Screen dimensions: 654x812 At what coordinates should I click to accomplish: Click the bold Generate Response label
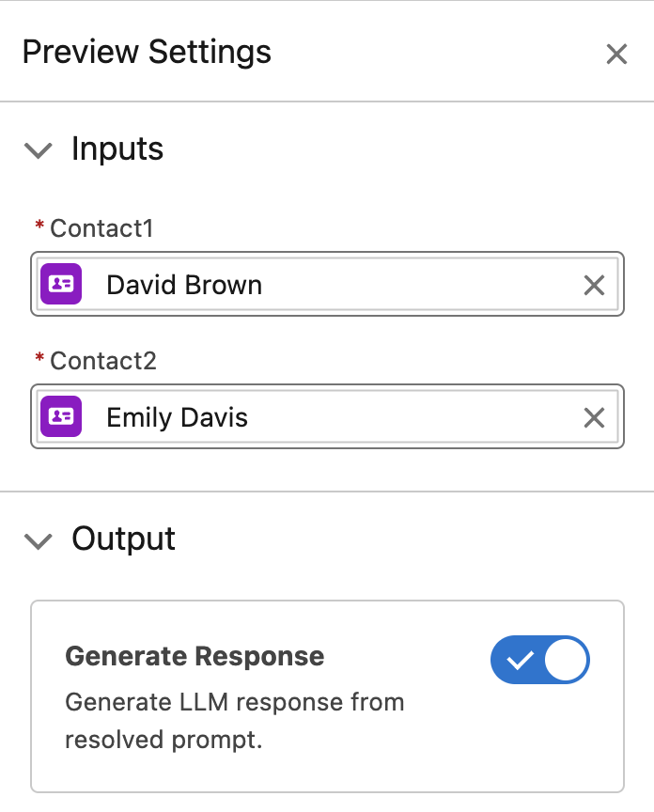[195, 656]
